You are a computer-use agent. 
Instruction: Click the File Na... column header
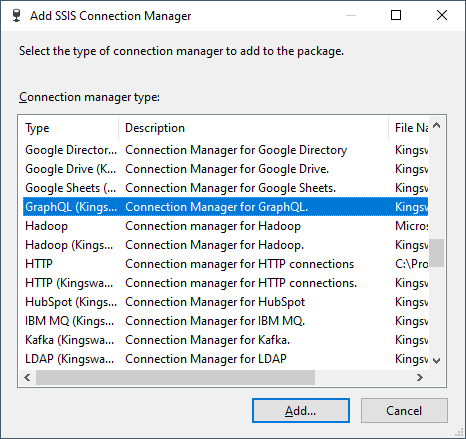click(x=409, y=128)
